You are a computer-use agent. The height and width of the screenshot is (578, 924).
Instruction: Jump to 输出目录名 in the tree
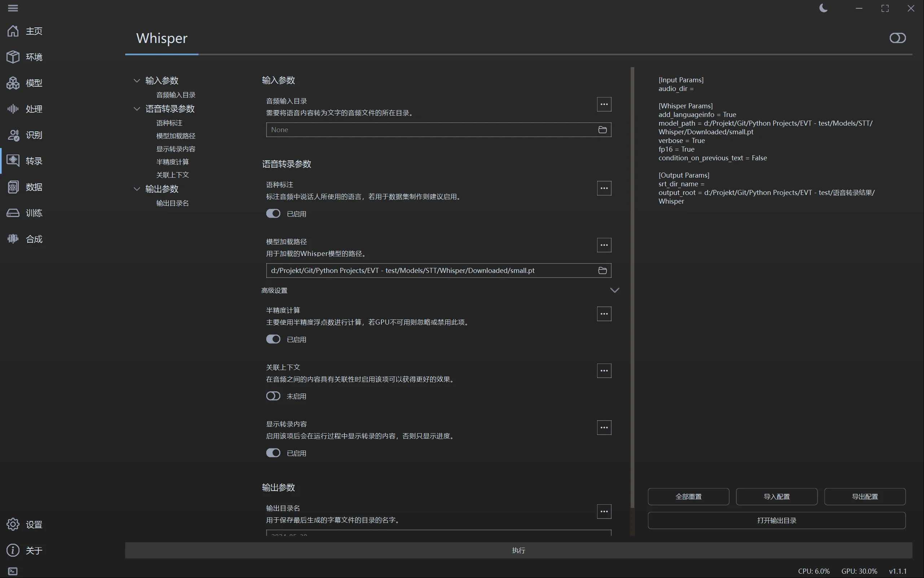[173, 203]
